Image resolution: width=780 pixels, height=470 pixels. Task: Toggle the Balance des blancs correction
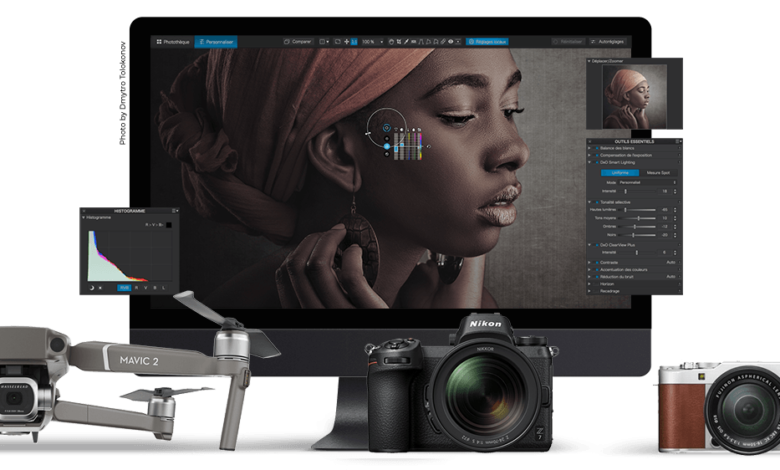[x=597, y=148]
